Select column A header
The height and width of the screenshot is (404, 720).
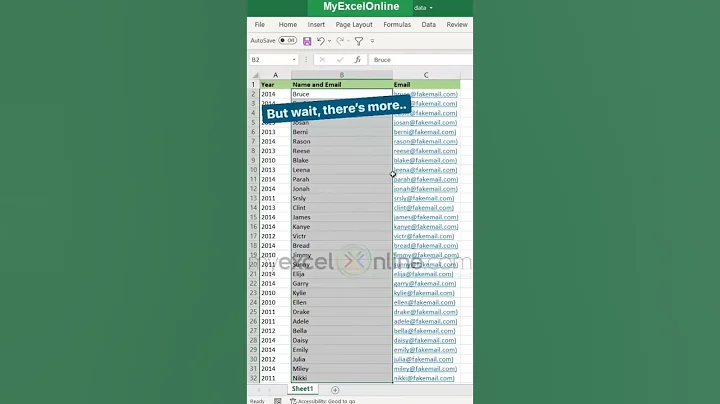276,75
